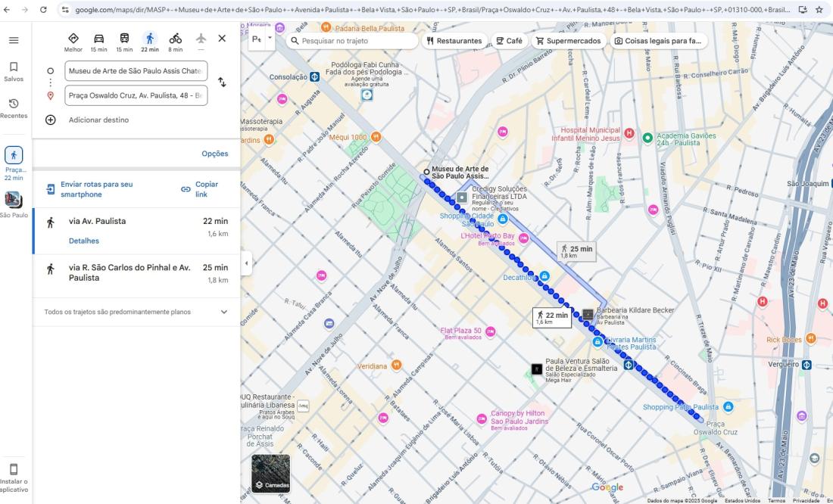Go back in the browser
The image size is (833, 504).
(x=7, y=10)
